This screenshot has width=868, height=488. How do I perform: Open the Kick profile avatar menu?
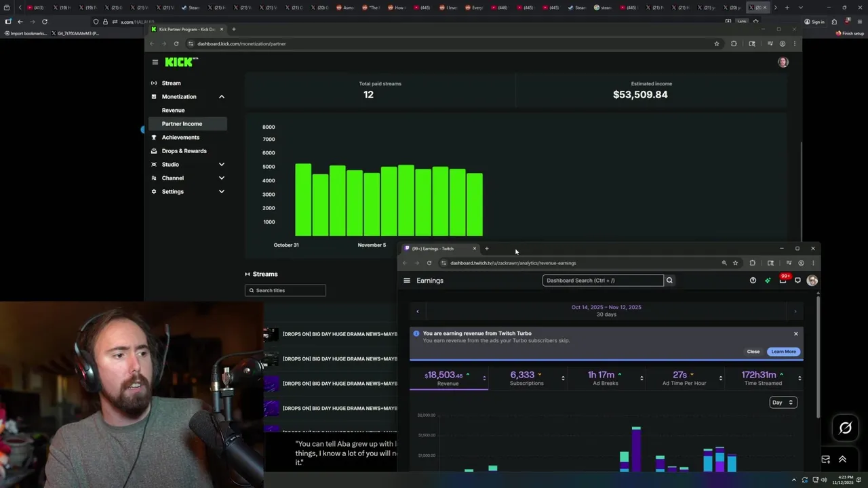(x=783, y=62)
